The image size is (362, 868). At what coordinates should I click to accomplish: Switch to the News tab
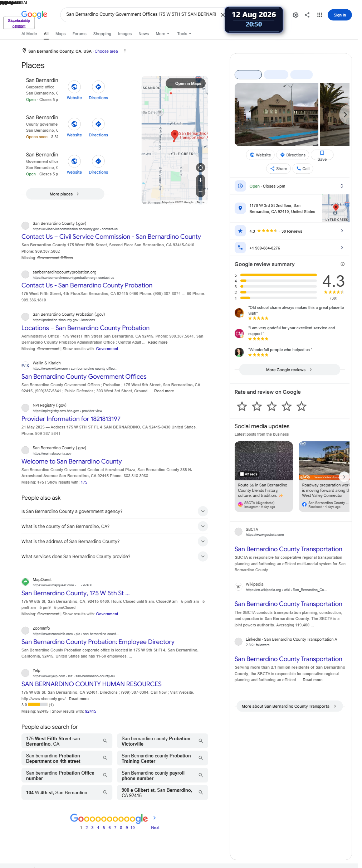point(143,34)
